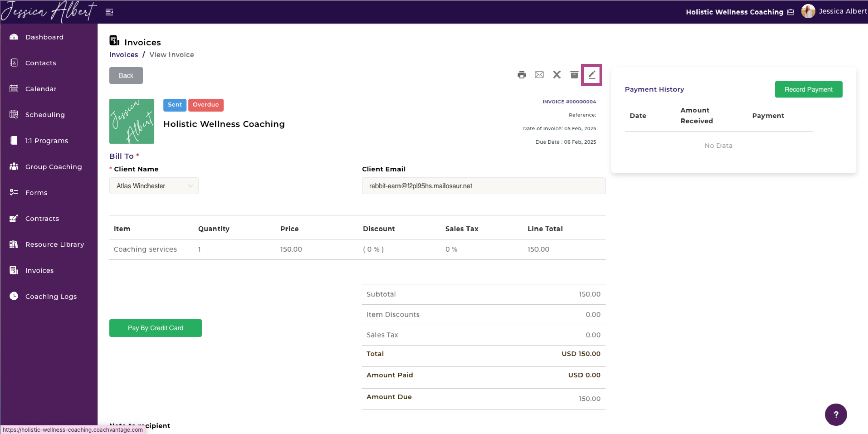868x434 pixels.
Task: Click the Coaching services item cell
Action: (145, 249)
